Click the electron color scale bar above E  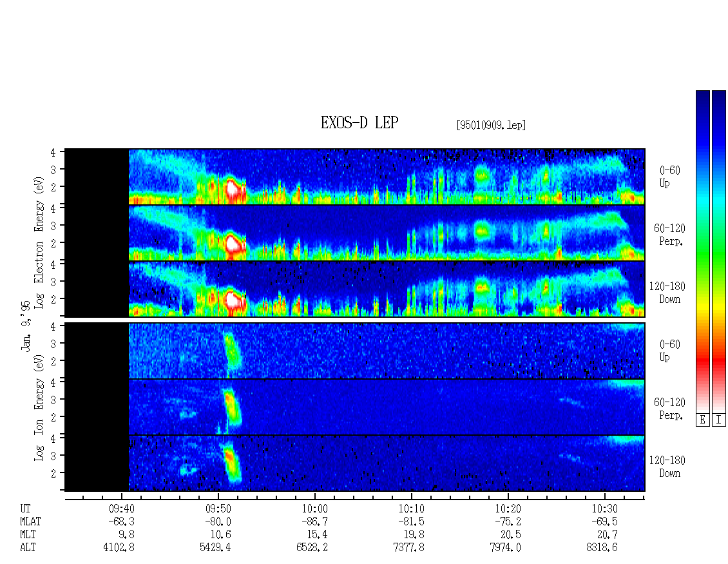(x=702, y=251)
